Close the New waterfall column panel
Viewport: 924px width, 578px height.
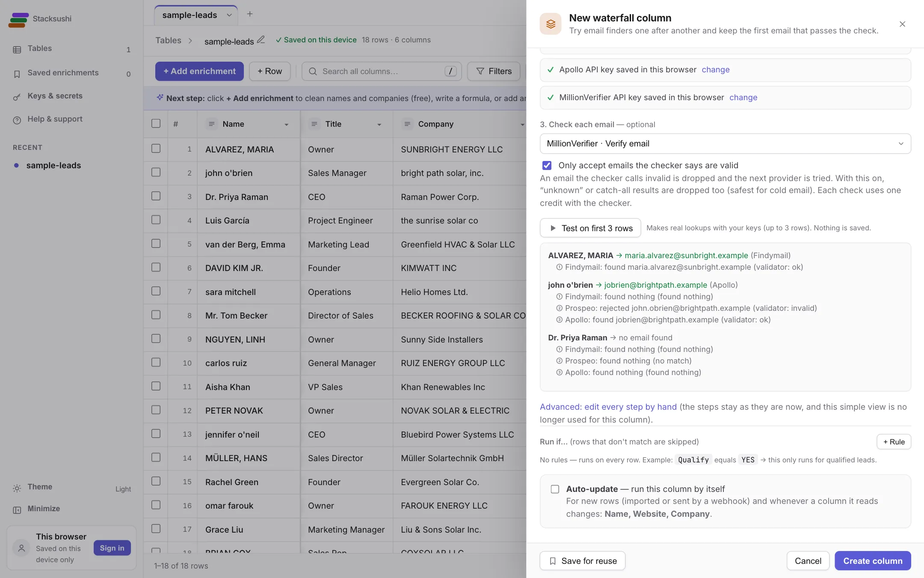click(x=902, y=24)
